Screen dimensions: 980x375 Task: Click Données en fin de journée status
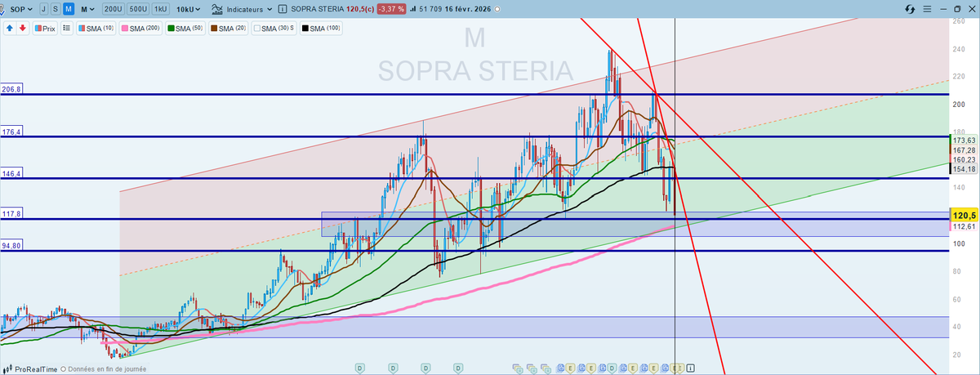click(104, 369)
